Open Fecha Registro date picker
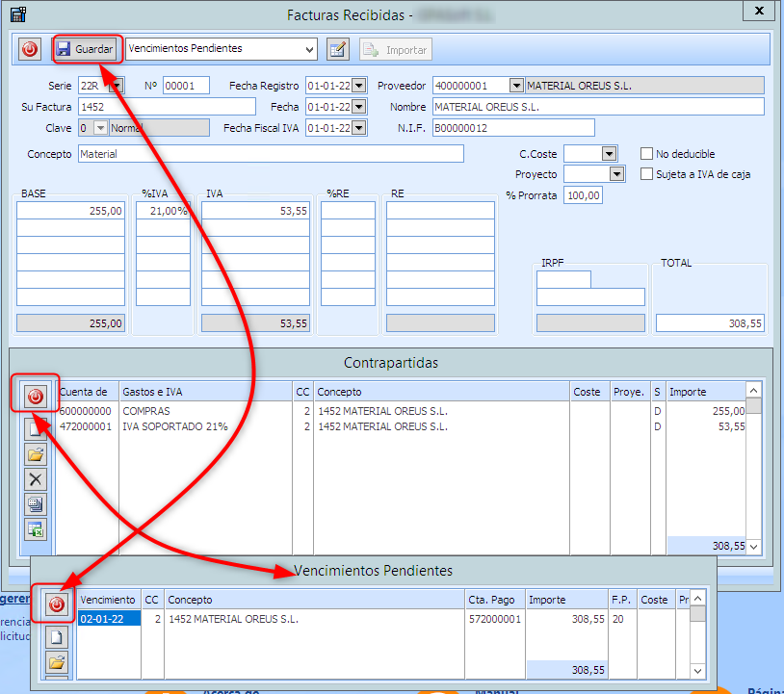This screenshot has height=694, width=784. pyautogui.click(x=359, y=86)
